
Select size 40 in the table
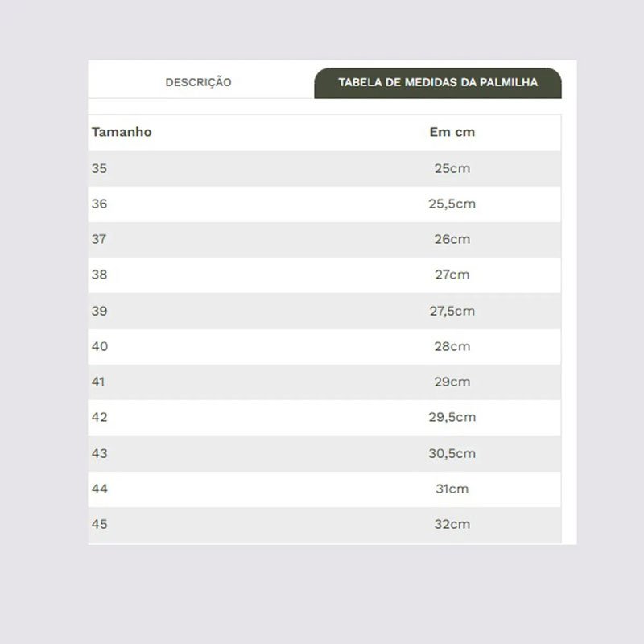tap(99, 346)
